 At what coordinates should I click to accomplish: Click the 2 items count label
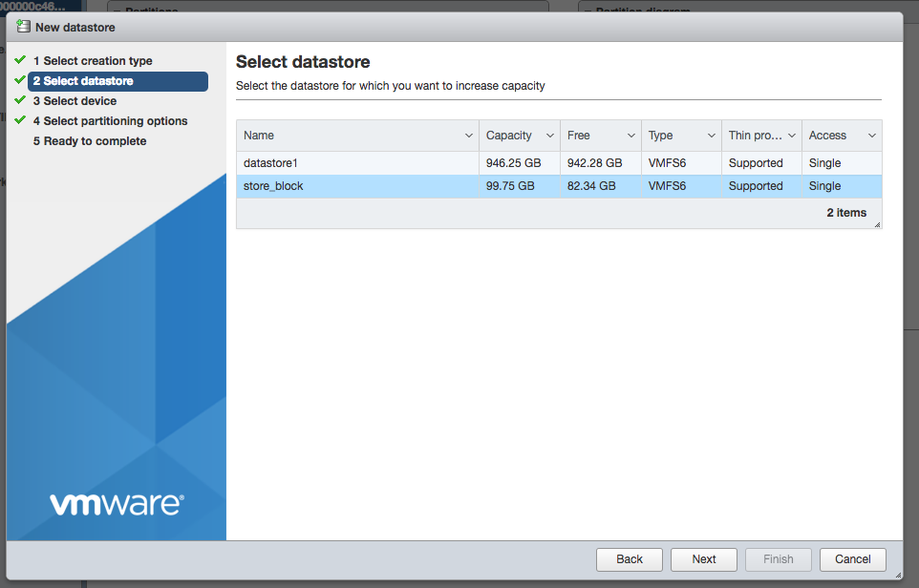[x=846, y=213]
